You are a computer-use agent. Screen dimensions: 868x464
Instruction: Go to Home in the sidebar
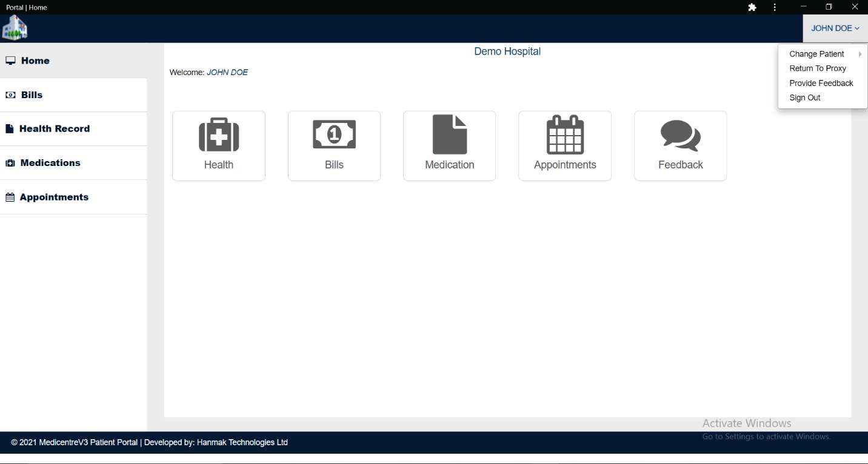[73, 61]
